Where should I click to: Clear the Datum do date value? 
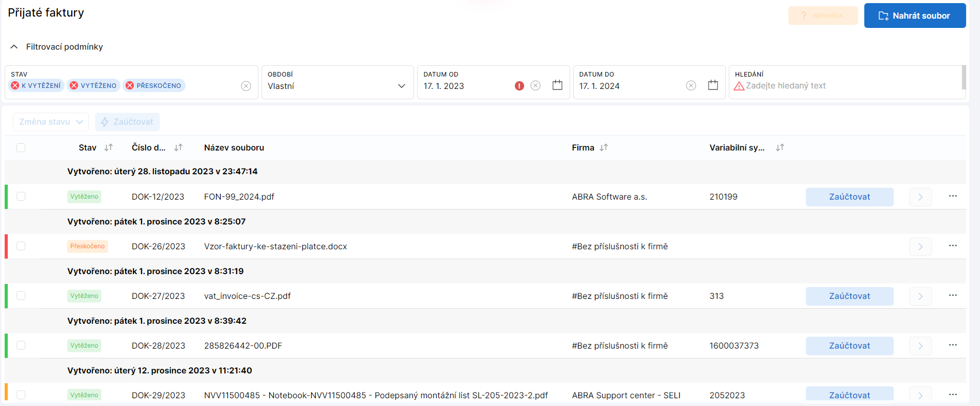pos(691,86)
